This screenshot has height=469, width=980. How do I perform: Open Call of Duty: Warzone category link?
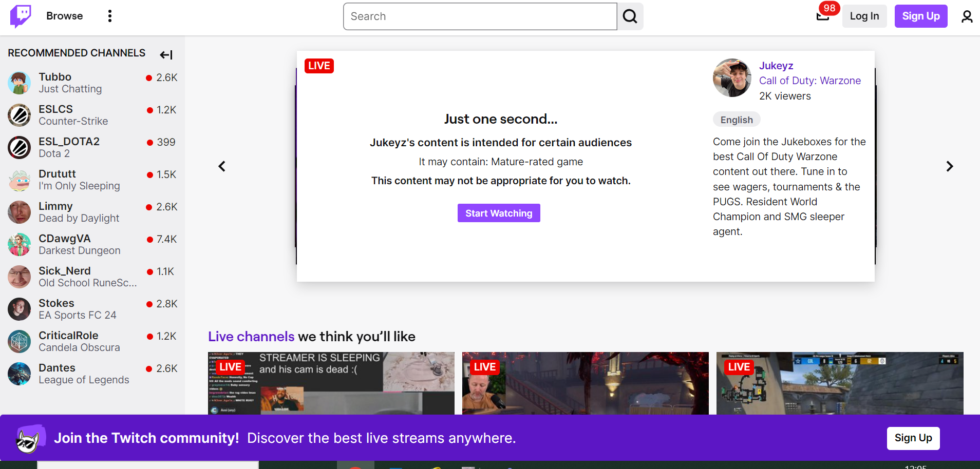[810, 81]
